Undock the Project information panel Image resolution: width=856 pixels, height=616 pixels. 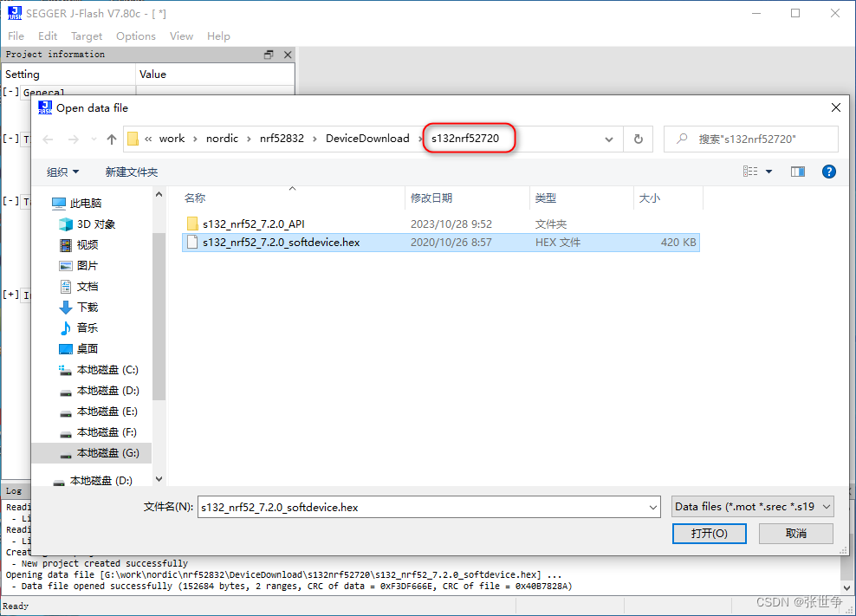pyautogui.click(x=269, y=55)
